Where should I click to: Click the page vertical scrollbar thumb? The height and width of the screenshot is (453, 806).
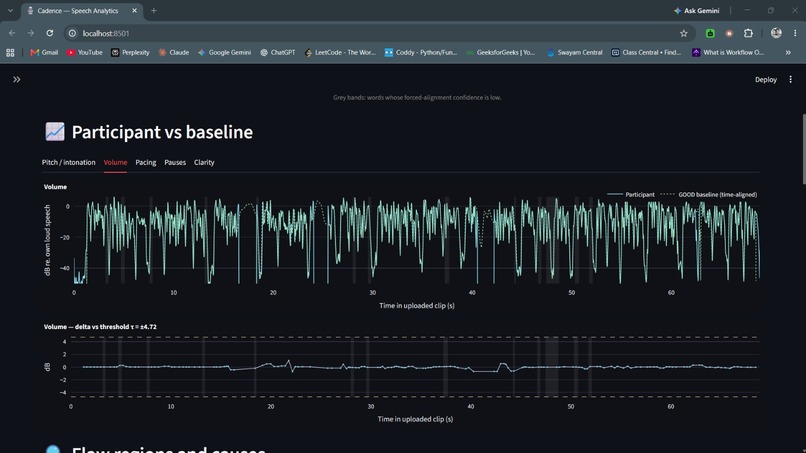tap(803, 149)
